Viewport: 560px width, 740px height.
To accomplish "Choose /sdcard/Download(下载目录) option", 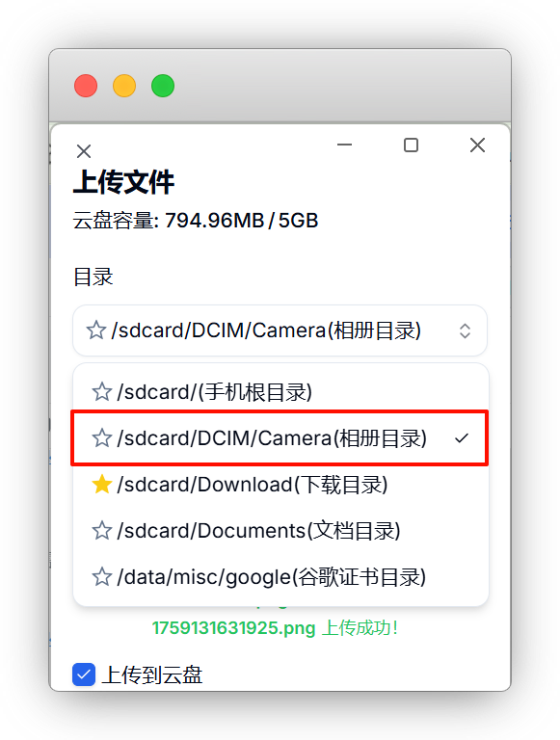I will coord(280,485).
